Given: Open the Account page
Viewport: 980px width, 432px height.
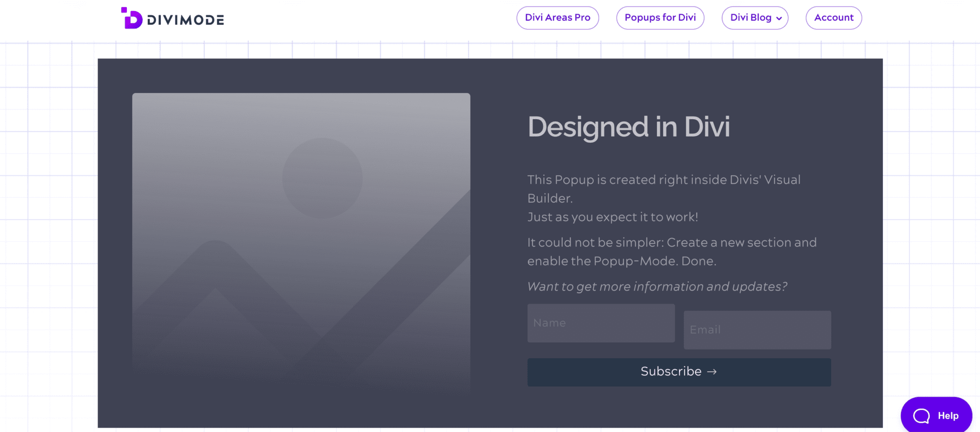Looking at the screenshot, I should (833, 18).
